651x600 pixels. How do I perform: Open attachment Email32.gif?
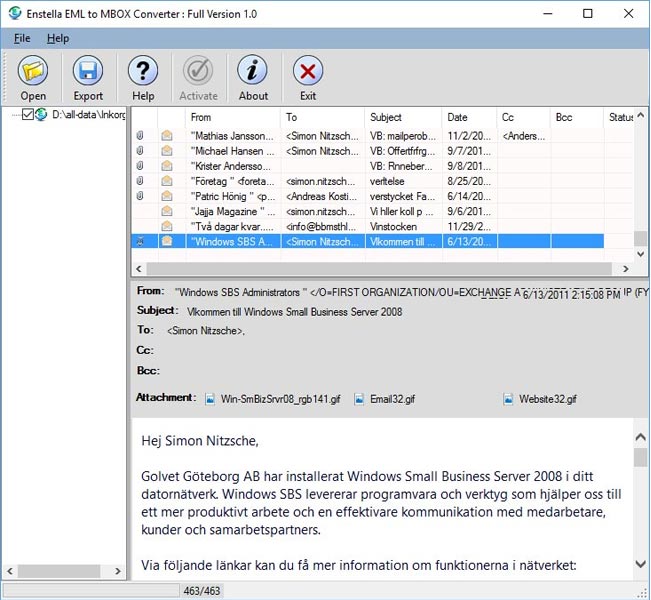point(392,399)
